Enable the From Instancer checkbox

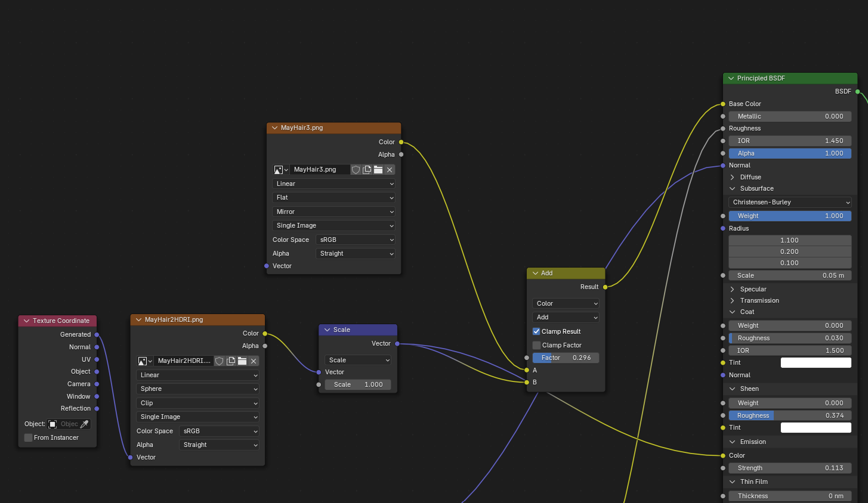click(28, 437)
